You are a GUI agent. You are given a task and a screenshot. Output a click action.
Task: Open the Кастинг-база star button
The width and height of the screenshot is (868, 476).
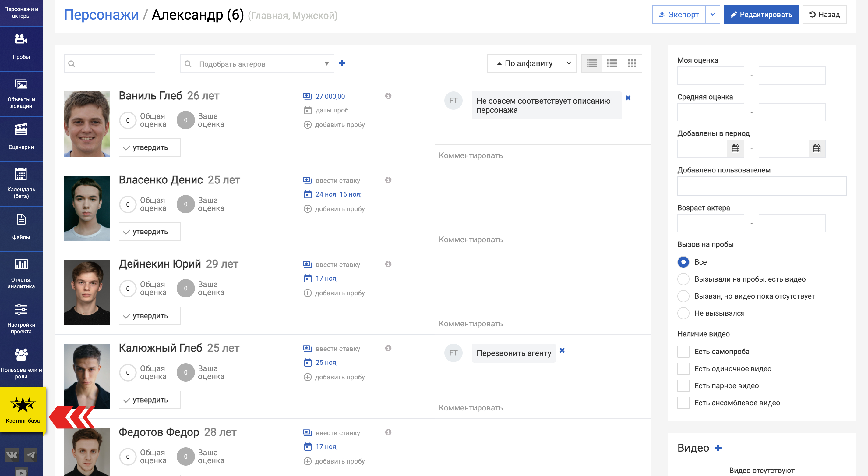(23, 410)
